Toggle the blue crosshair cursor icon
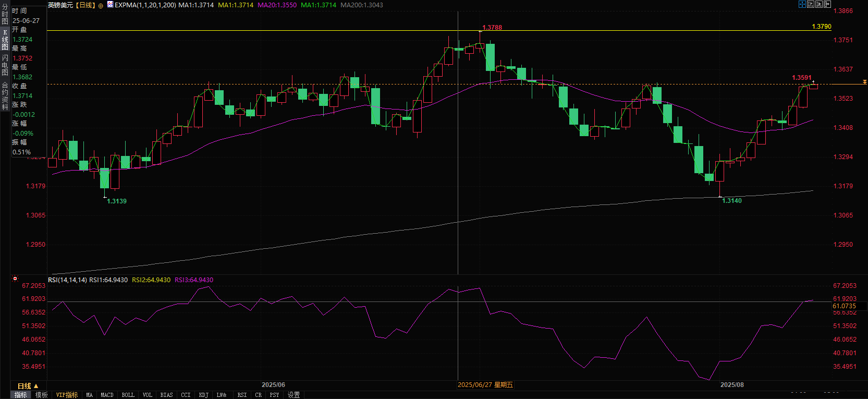868x399 pixels. click(x=802, y=4)
